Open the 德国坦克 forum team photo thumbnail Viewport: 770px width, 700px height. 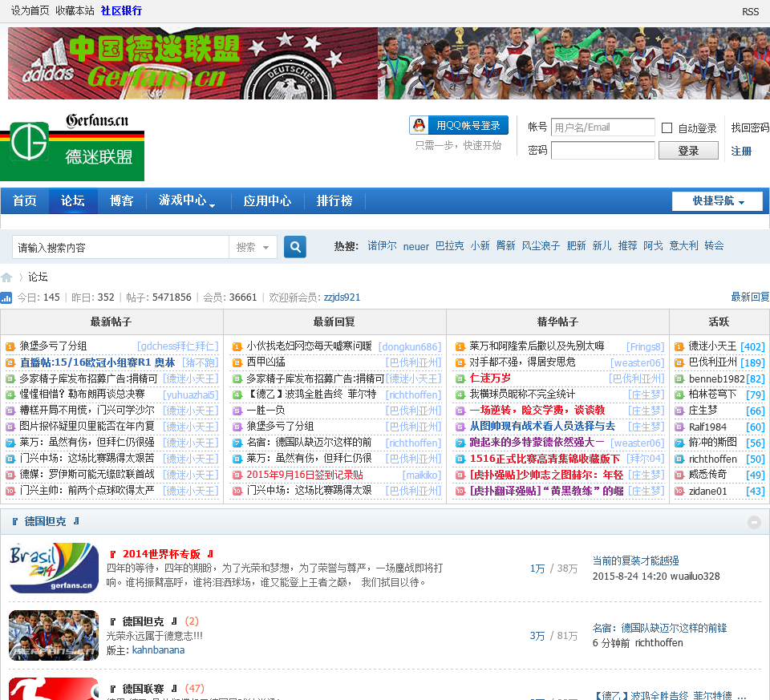(x=54, y=636)
